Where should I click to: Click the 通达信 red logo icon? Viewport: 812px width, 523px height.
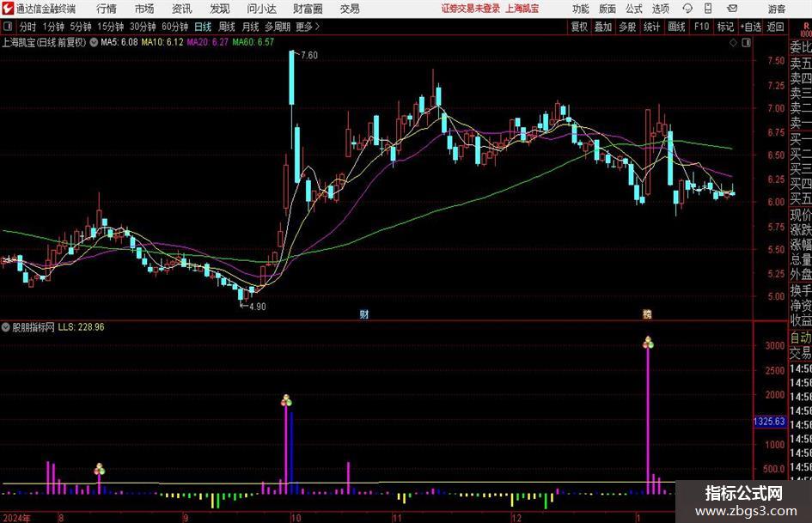[8, 9]
